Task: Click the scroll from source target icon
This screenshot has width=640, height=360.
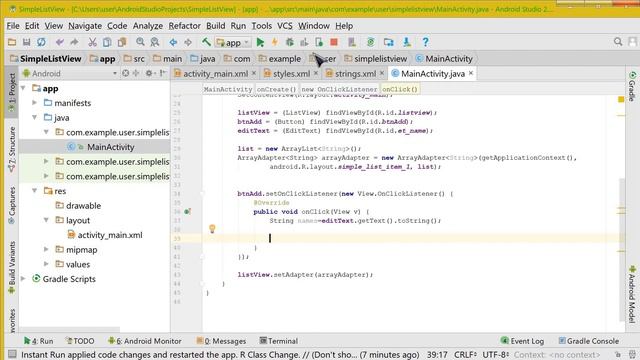Action: [126, 73]
